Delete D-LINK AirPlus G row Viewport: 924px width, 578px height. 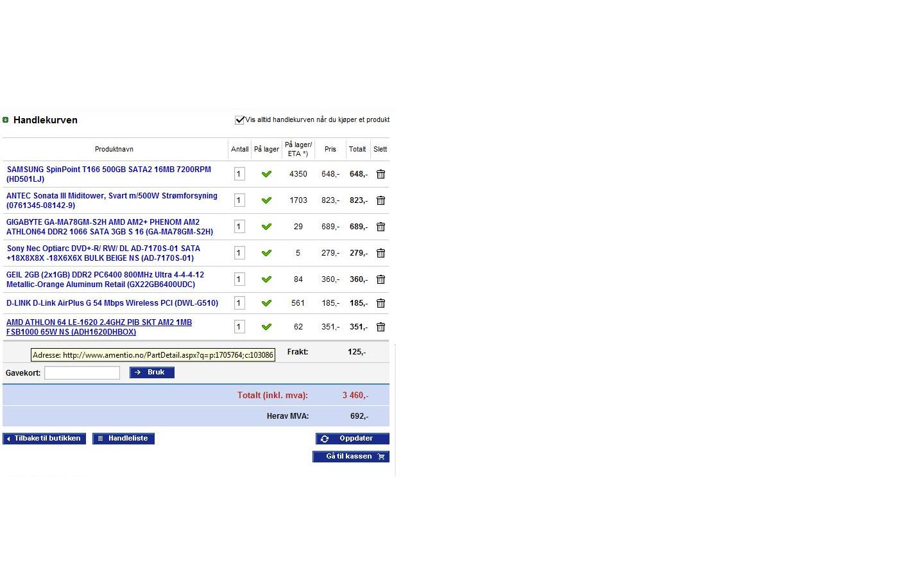click(x=381, y=303)
